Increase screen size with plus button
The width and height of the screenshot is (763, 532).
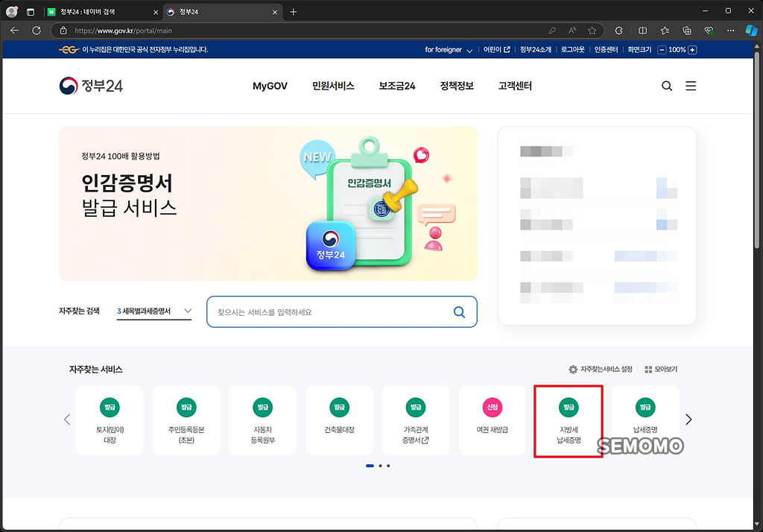click(x=692, y=50)
